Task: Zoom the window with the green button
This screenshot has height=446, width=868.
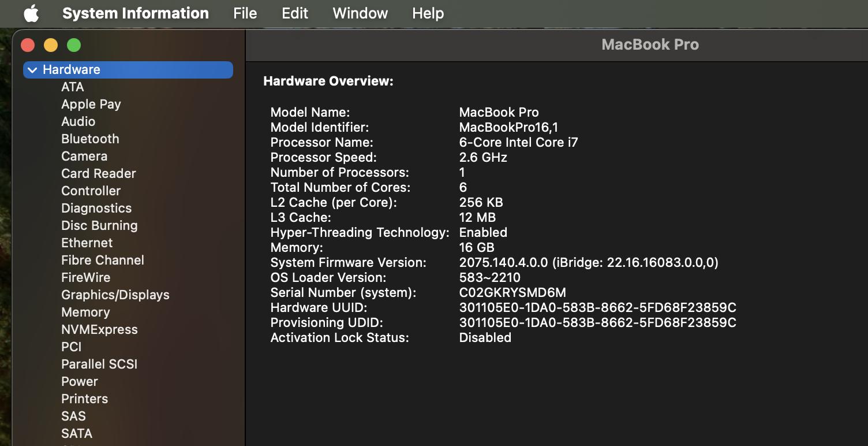Action: click(74, 45)
